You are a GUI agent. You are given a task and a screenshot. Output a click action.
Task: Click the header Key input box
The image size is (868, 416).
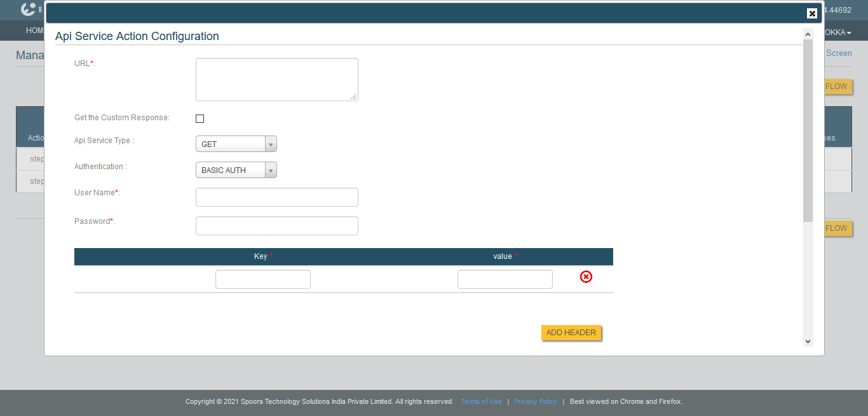262,279
